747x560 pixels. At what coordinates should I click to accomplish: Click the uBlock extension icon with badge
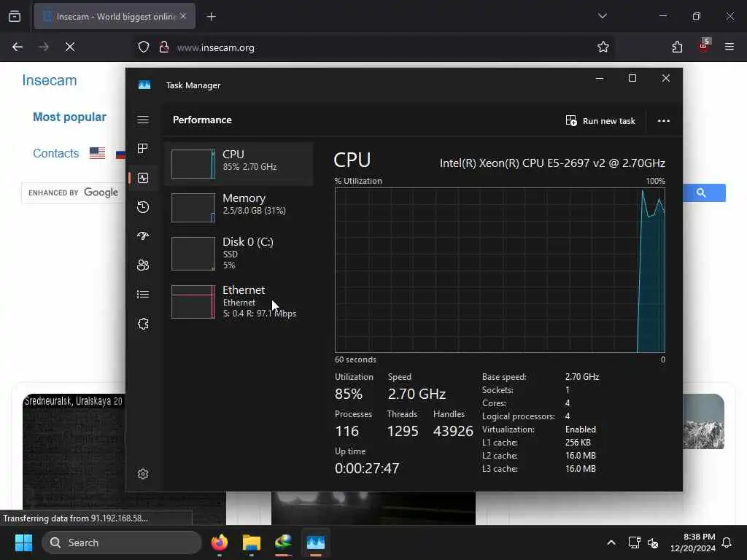(x=704, y=46)
